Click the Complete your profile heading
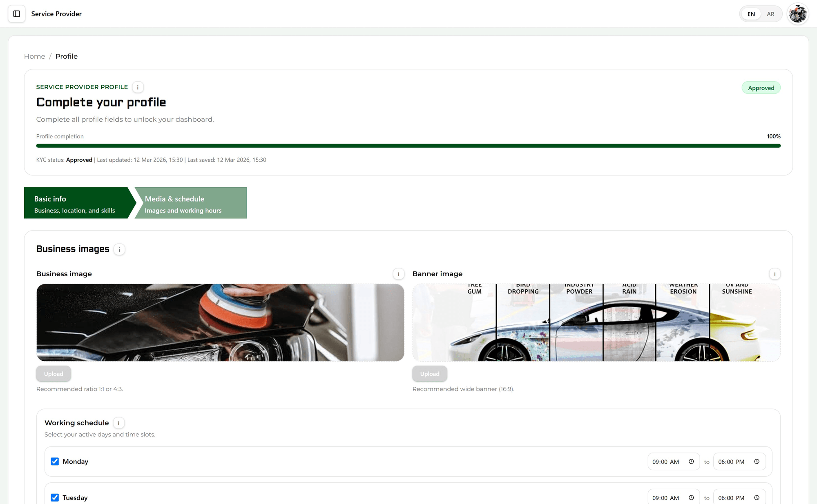This screenshot has height=504, width=817. (101, 102)
